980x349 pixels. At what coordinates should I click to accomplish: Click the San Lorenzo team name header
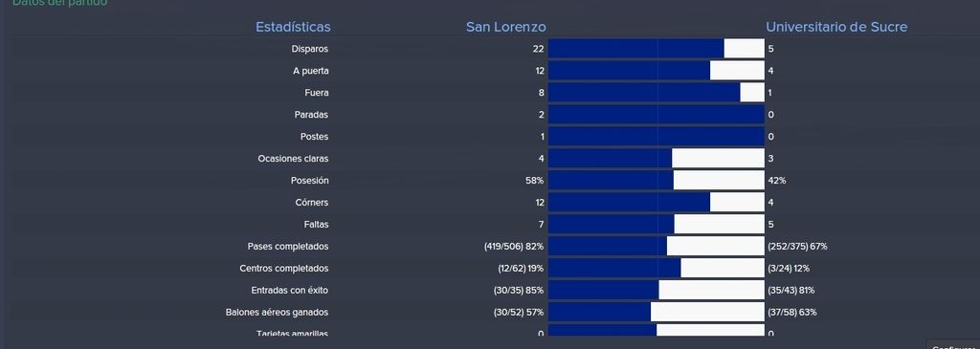coord(505,27)
